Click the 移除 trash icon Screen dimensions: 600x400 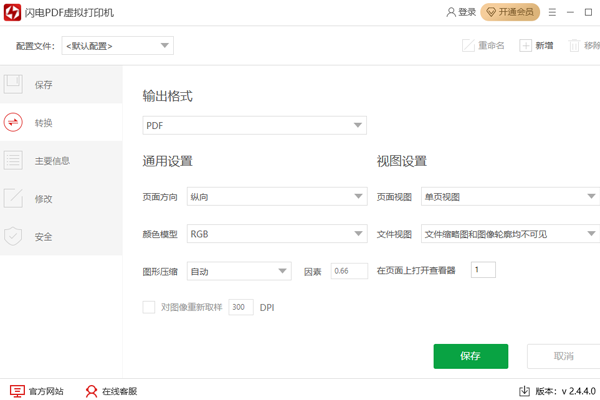point(574,46)
